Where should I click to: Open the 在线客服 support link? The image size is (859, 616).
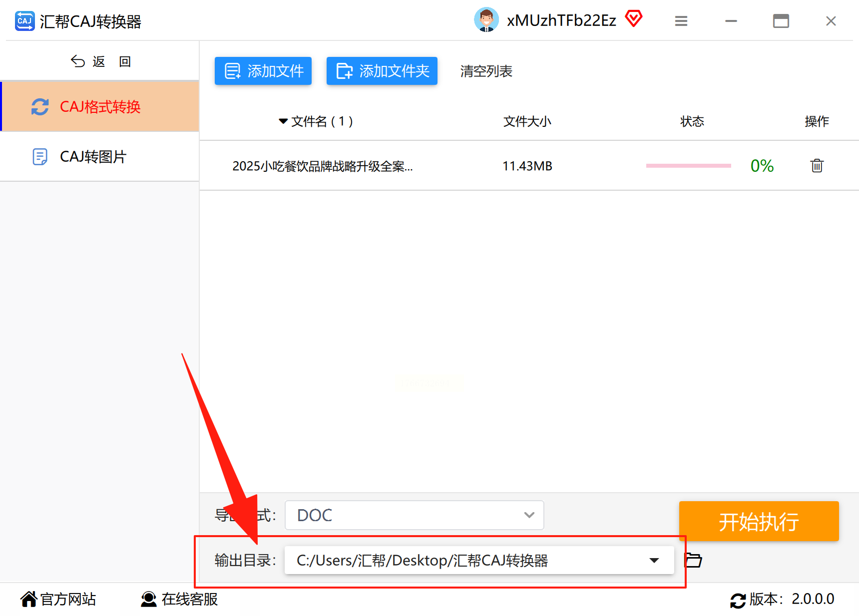[180, 599]
